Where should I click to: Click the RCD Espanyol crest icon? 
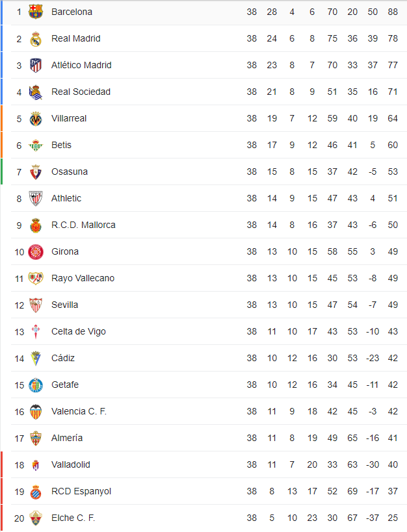(x=36, y=492)
